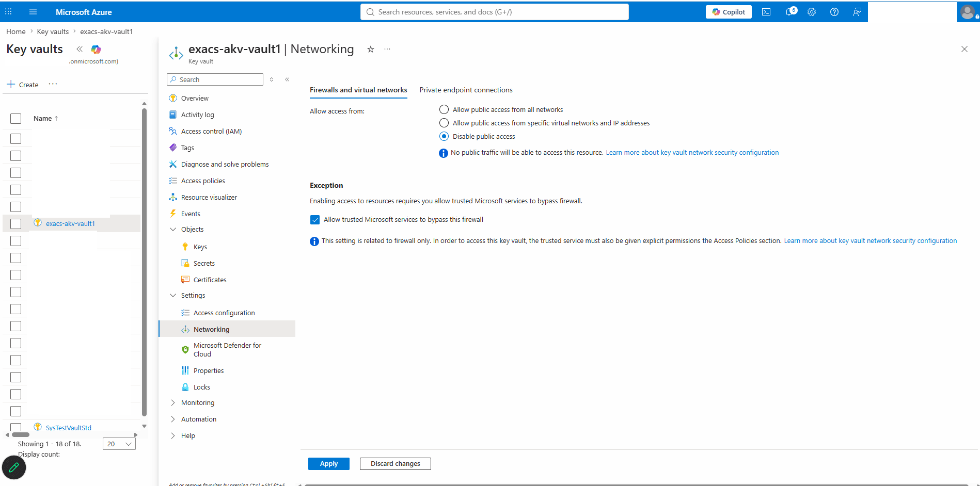Image resolution: width=980 pixels, height=486 pixels.
Task: Click Create in Key vaults pane
Action: pyautogui.click(x=23, y=85)
